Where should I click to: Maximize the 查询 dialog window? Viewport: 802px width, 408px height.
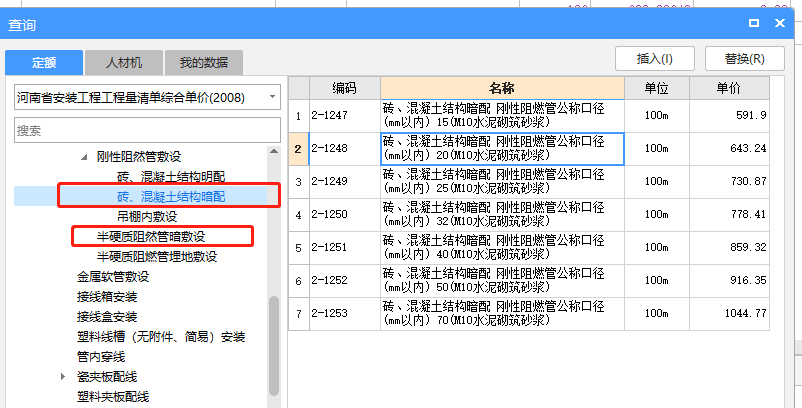pos(753,23)
